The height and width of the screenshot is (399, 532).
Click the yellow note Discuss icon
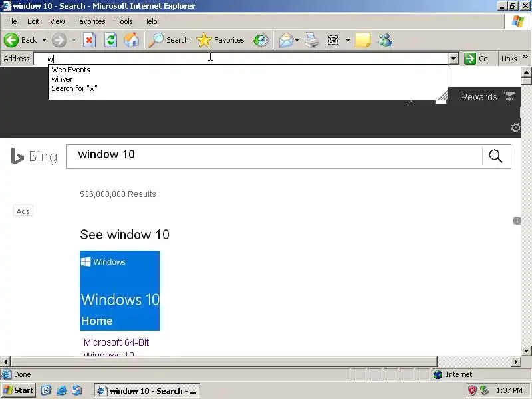click(362, 40)
